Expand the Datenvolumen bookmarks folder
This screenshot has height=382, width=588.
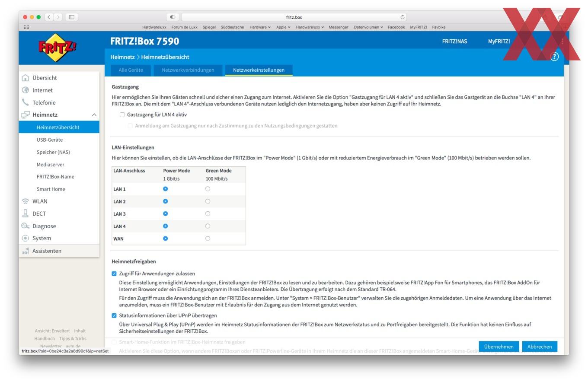click(x=368, y=27)
